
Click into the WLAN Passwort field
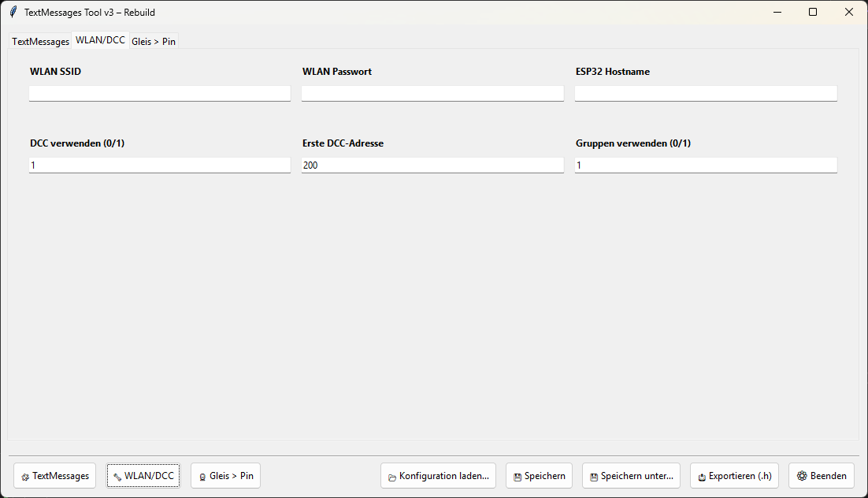pos(432,93)
